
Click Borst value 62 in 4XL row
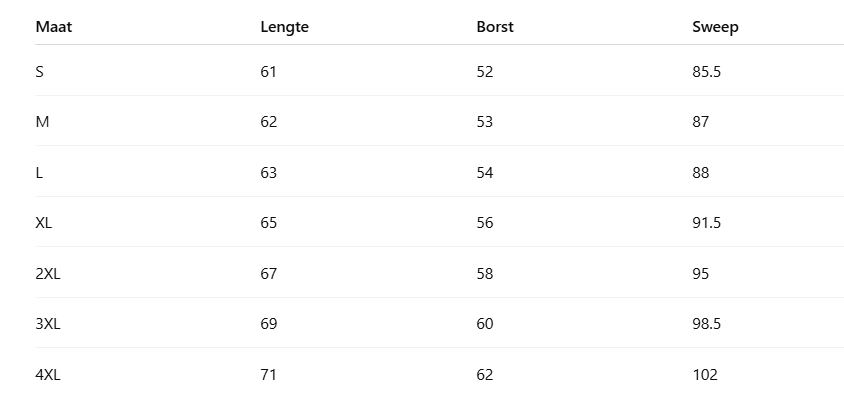[x=485, y=375]
